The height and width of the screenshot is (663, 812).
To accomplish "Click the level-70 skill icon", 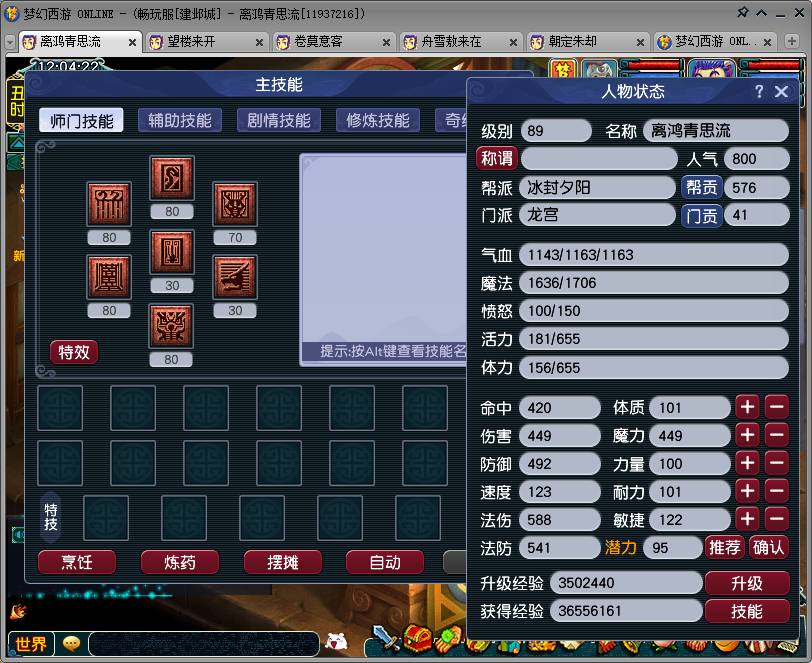I will click(x=235, y=205).
